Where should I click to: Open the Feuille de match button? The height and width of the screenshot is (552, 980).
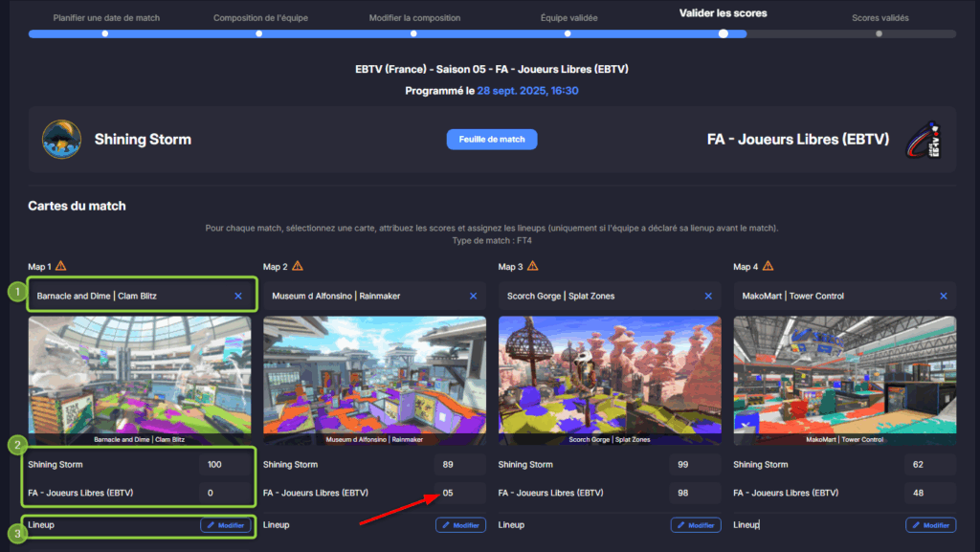492,140
